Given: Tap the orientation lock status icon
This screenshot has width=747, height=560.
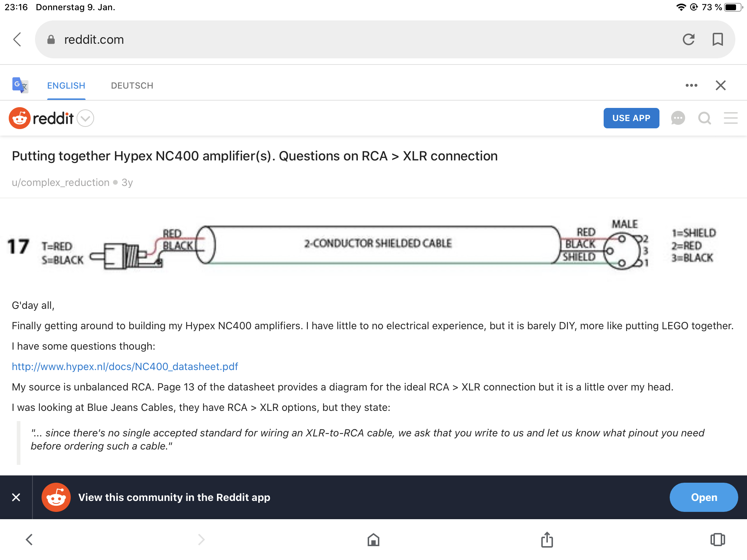Looking at the screenshot, I should click(694, 7).
